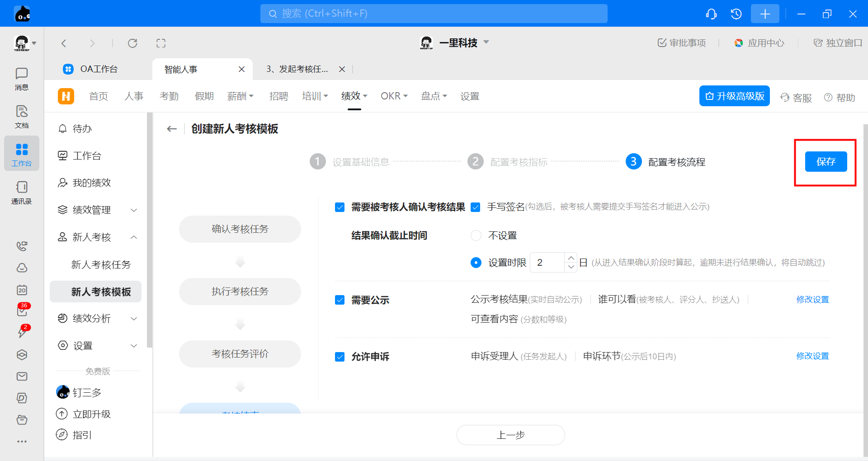Open the 消息 messages icon in sidebar
Image resolution: width=868 pixels, height=461 pixels.
pyautogui.click(x=21, y=78)
